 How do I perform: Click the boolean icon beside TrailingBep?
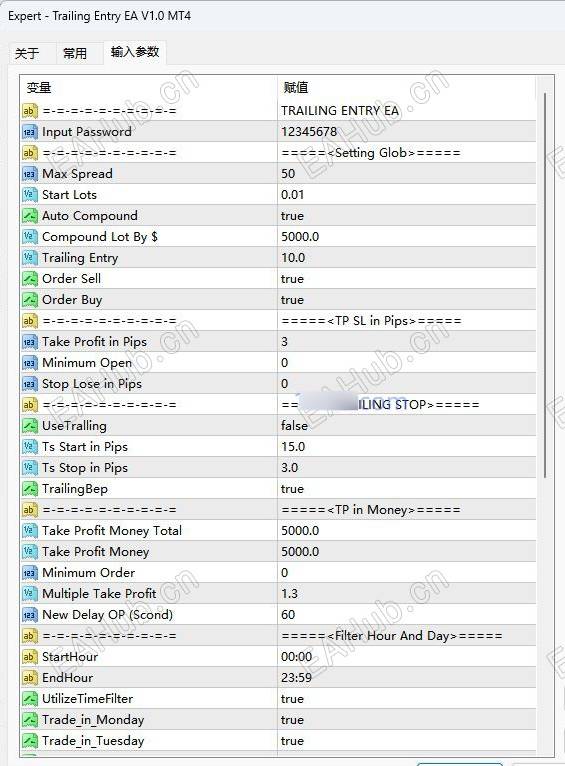point(30,489)
